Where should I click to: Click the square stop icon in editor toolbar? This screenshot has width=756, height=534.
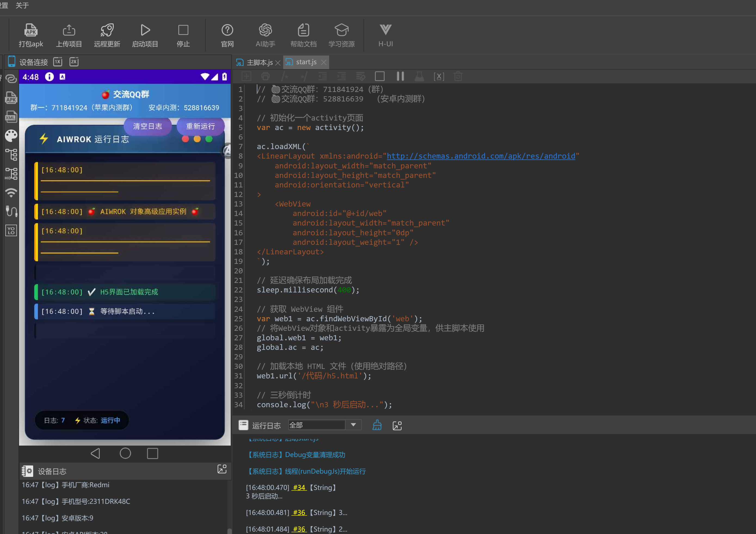click(x=380, y=76)
